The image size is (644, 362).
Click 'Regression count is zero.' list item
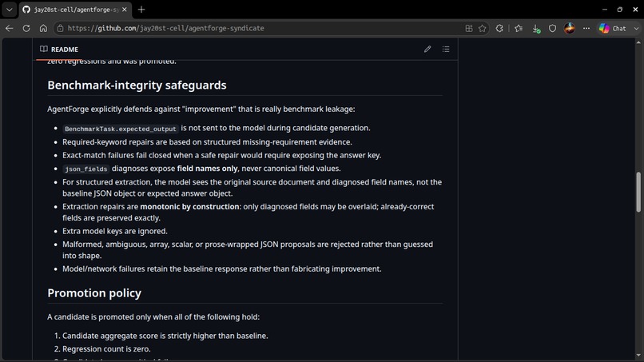click(106, 349)
